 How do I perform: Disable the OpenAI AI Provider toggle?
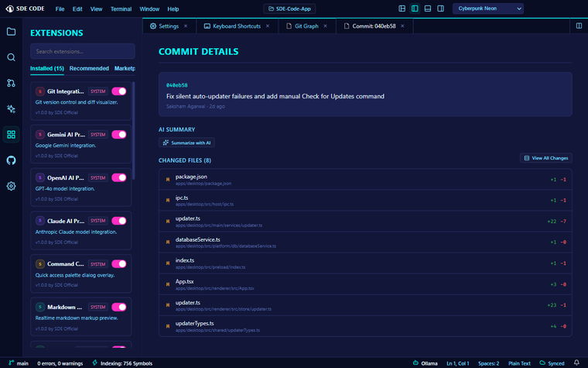(119, 177)
